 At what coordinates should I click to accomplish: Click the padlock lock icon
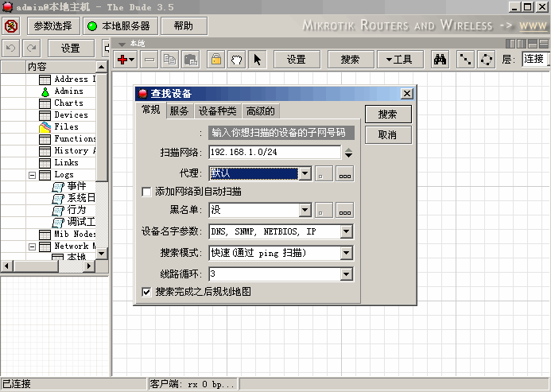click(216, 60)
